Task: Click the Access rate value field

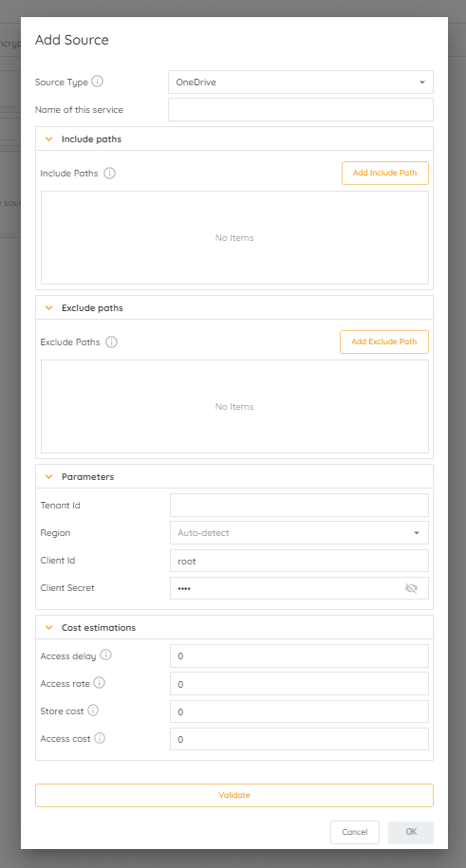Action: 299,684
